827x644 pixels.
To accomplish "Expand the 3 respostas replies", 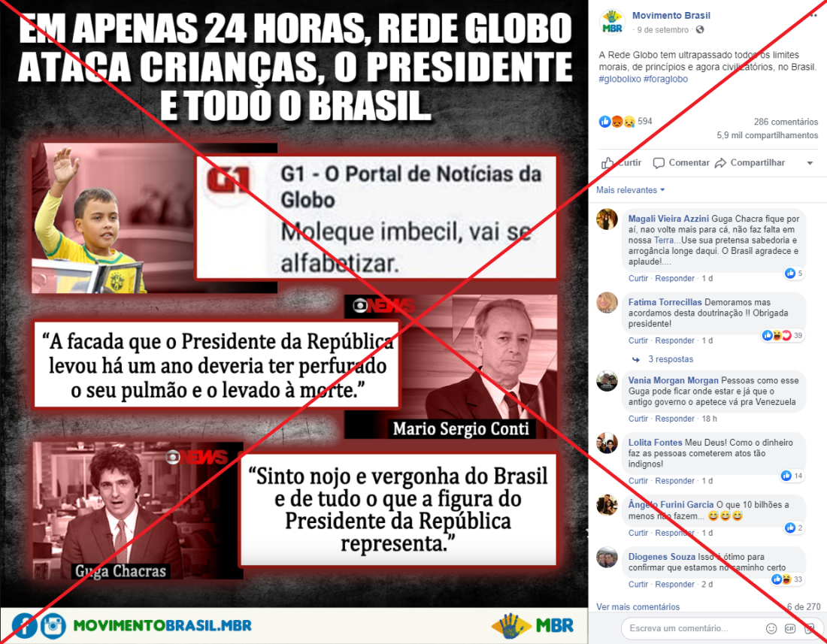I will [671, 359].
